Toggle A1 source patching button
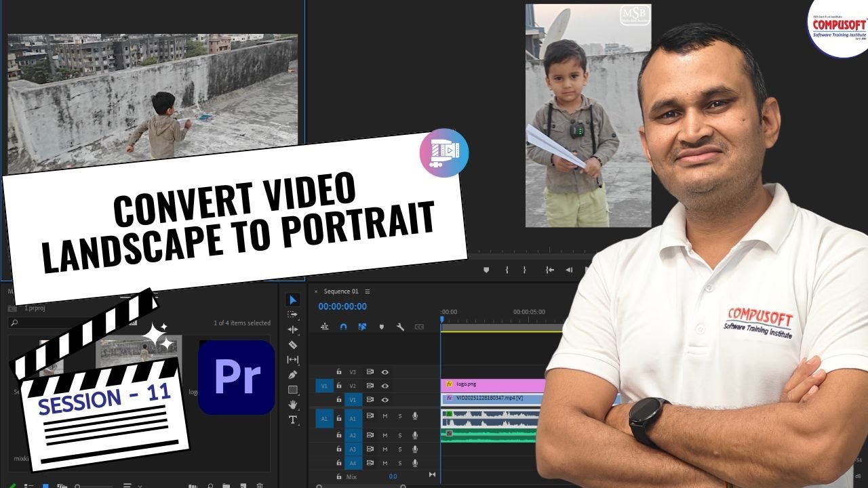Screen dimensions: 868x488 (x=325, y=420)
